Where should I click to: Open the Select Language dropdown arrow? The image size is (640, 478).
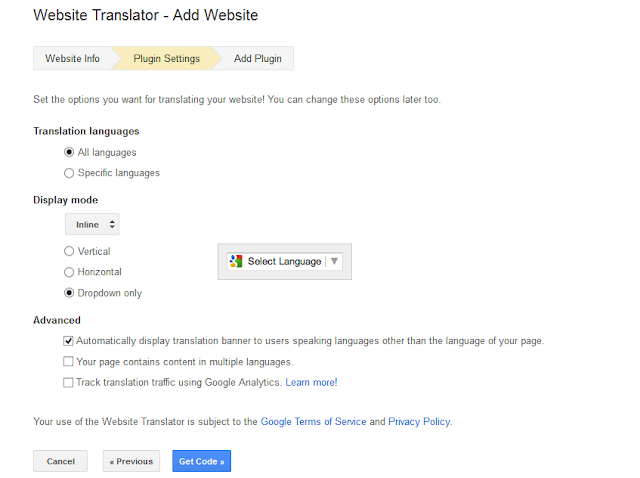[335, 262]
